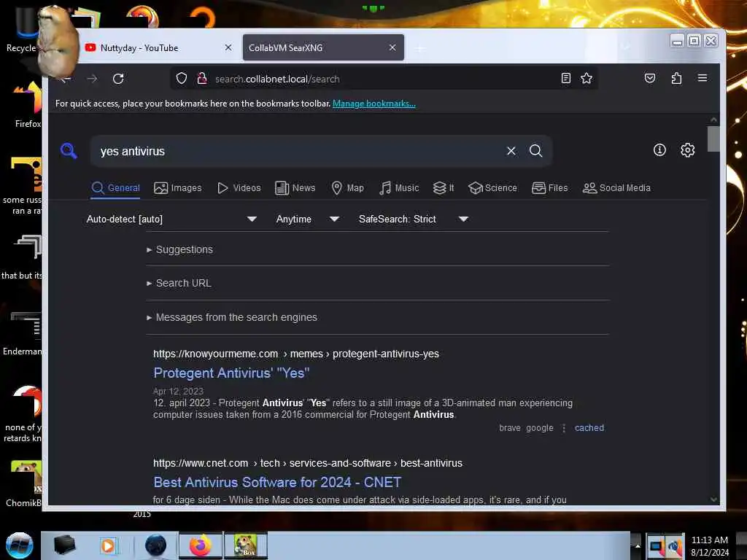Close the Nuttyday YouTube tab

(x=228, y=47)
